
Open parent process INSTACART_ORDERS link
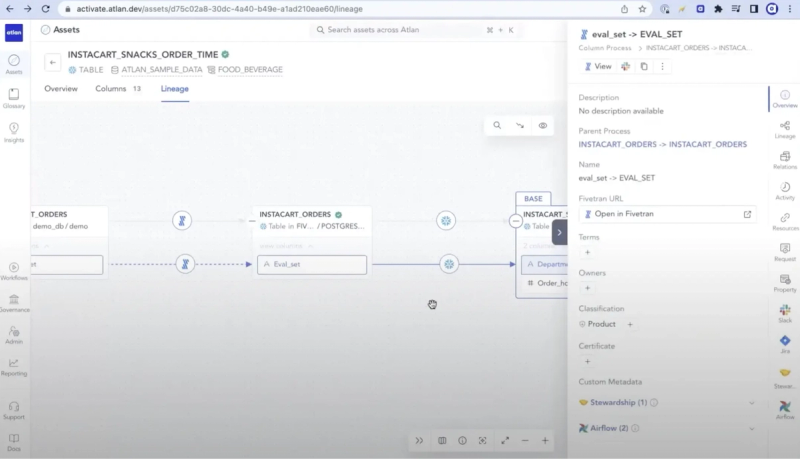click(x=663, y=144)
